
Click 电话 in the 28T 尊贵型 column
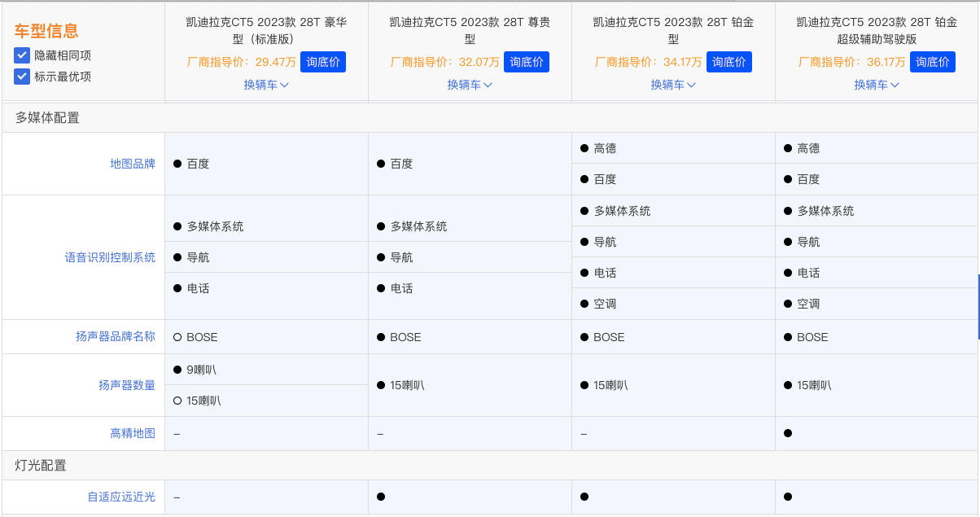tap(401, 288)
